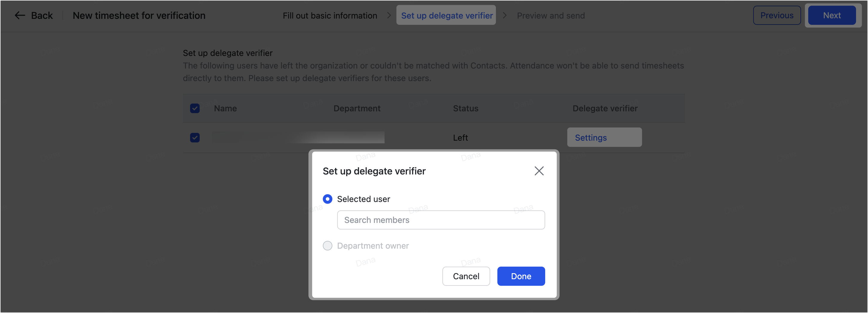Close the Set up delegate verifier dialog
The height and width of the screenshot is (313, 868).
[x=539, y=171]
